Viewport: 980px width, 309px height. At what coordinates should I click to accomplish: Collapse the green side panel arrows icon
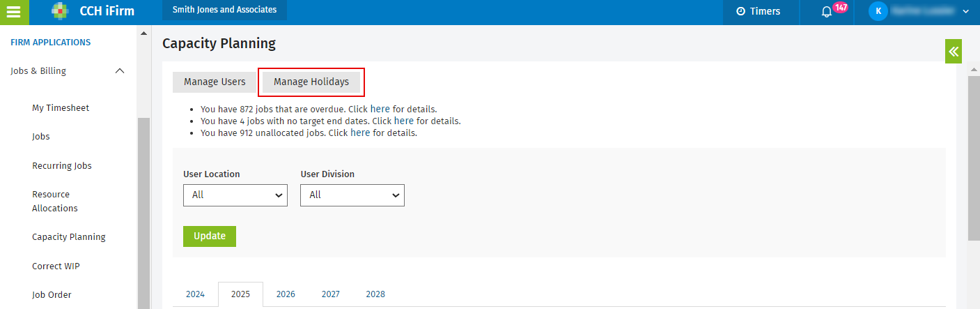(x=954, y=52)
